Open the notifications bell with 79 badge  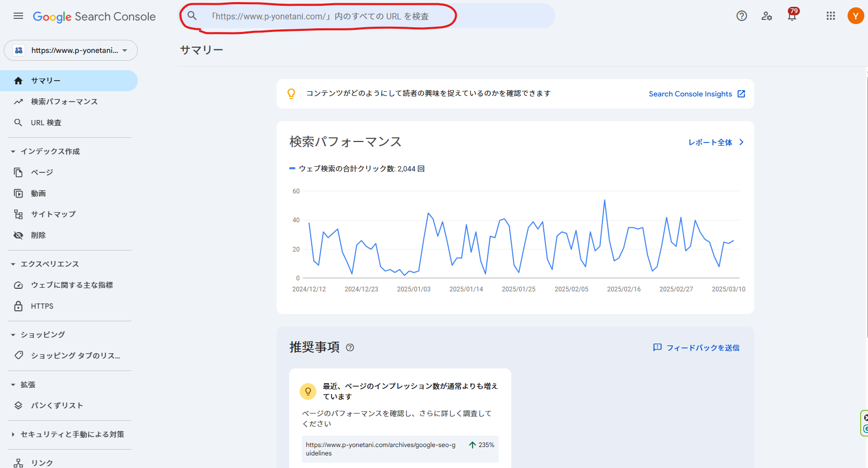[792, 16]
